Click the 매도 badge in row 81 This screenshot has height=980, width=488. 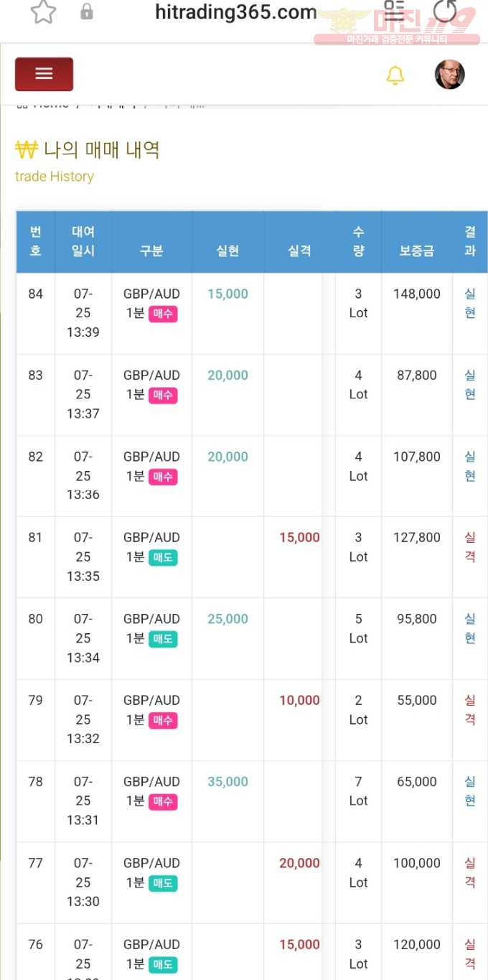163,558
